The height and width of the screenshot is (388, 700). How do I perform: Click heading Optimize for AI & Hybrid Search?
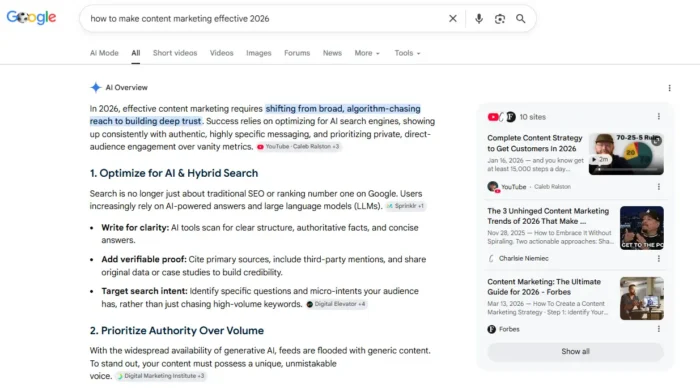pyautogui.click(x=174, y=173)
